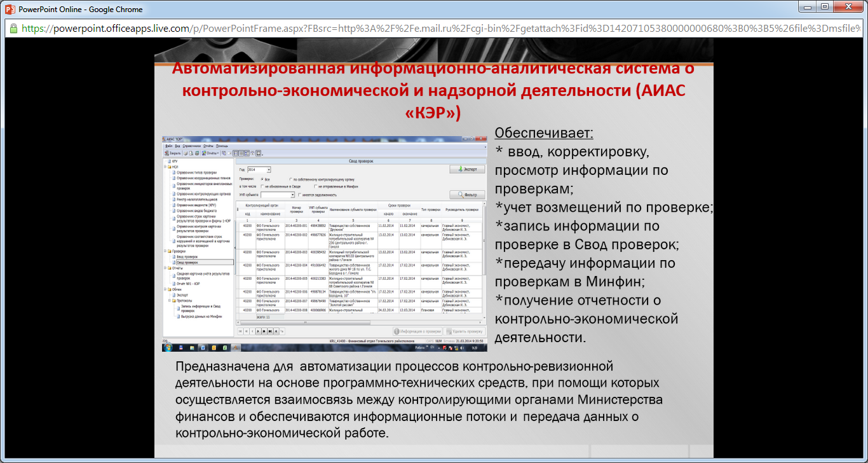Click the table horizontal scrollbar in AIAS screenshot

click(x=360, y=322)
